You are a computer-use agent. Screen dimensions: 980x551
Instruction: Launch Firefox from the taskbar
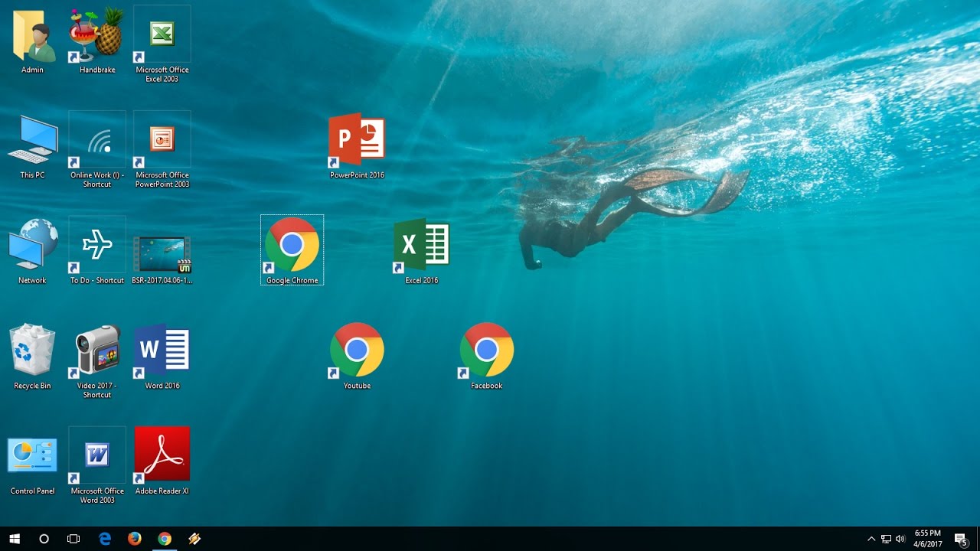pos(135,539)
